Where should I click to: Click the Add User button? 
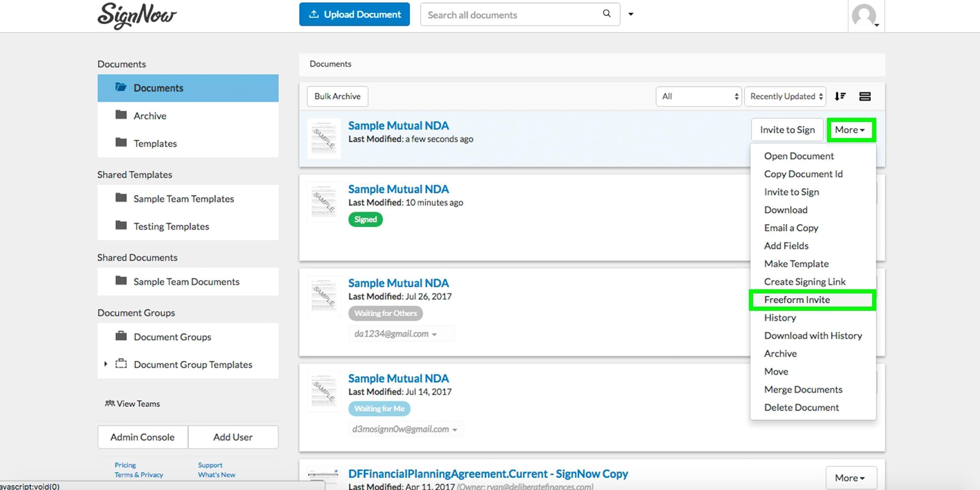click(x=233, y=437)
